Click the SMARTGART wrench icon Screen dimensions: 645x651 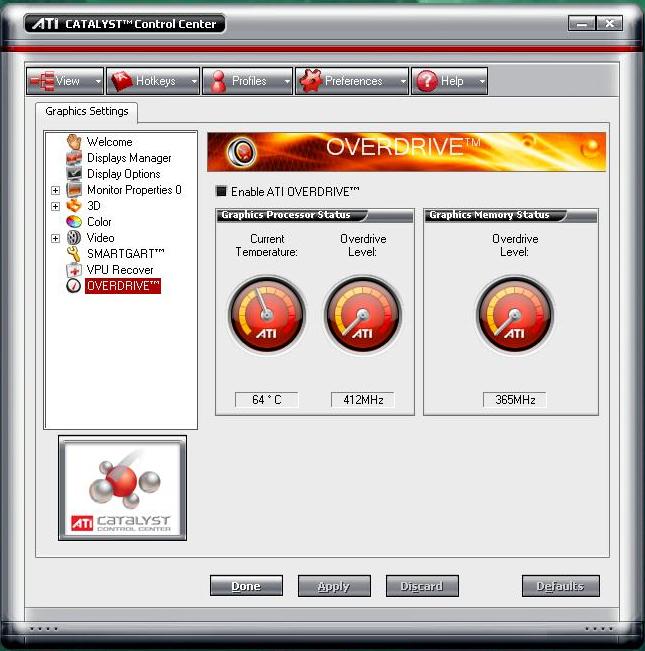coord(74,254)
